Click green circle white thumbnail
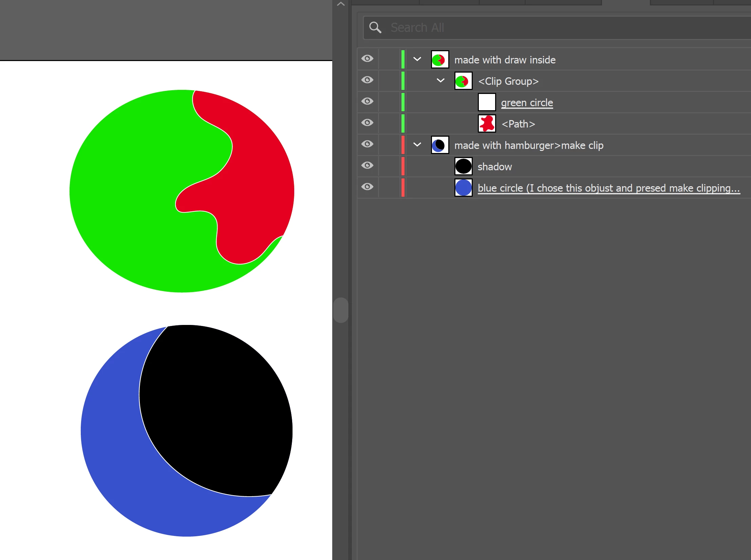 487,102
